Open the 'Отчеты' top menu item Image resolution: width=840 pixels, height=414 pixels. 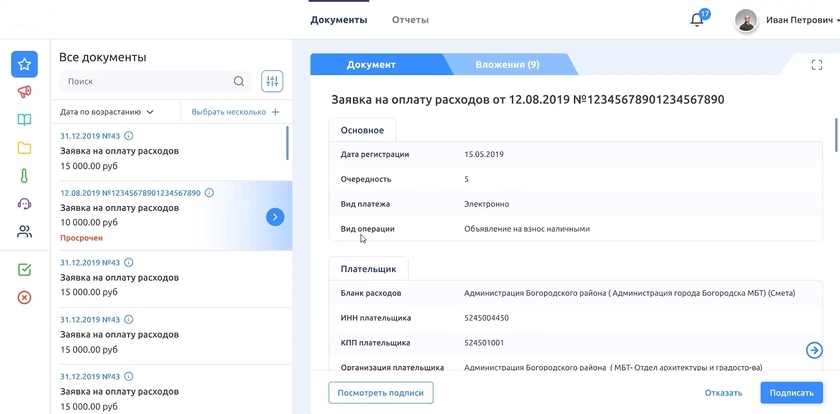[410, 20]
